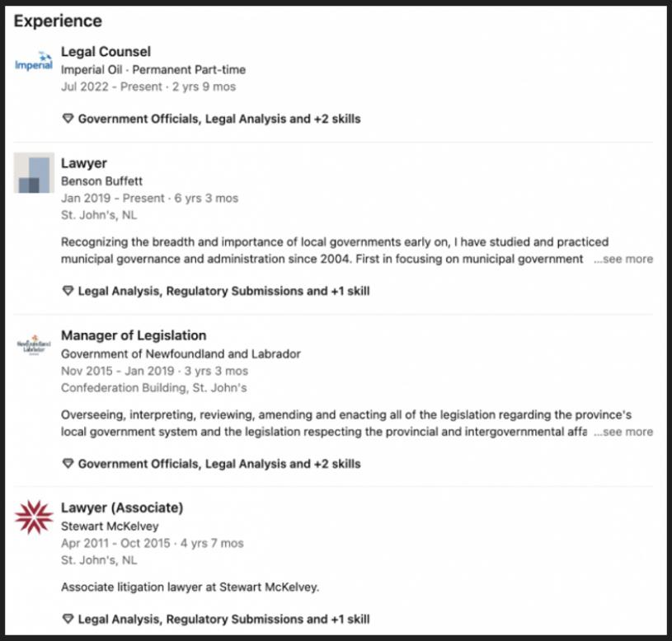Expand the Benson Buffett description with see more

623,259
